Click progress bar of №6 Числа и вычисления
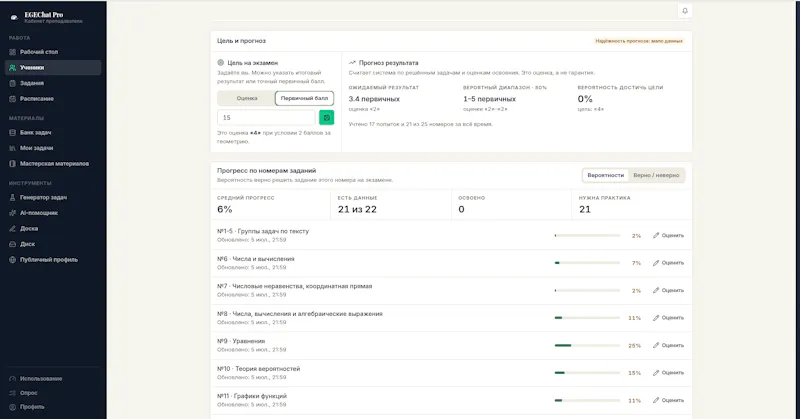 [587, 263]
